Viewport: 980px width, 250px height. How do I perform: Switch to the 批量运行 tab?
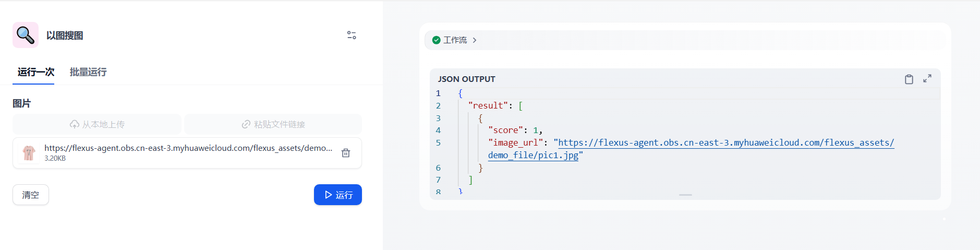point(88,72)
